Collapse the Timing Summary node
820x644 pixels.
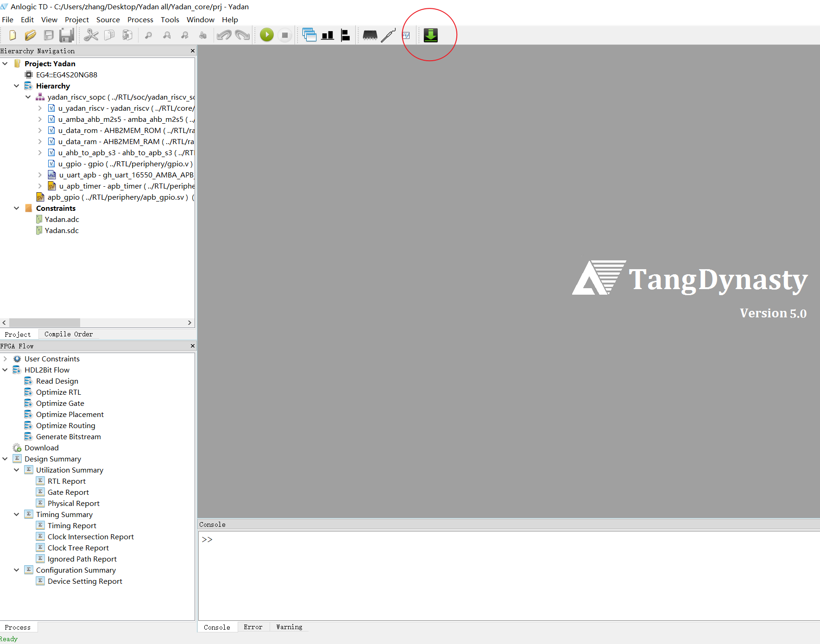(17, 514)
